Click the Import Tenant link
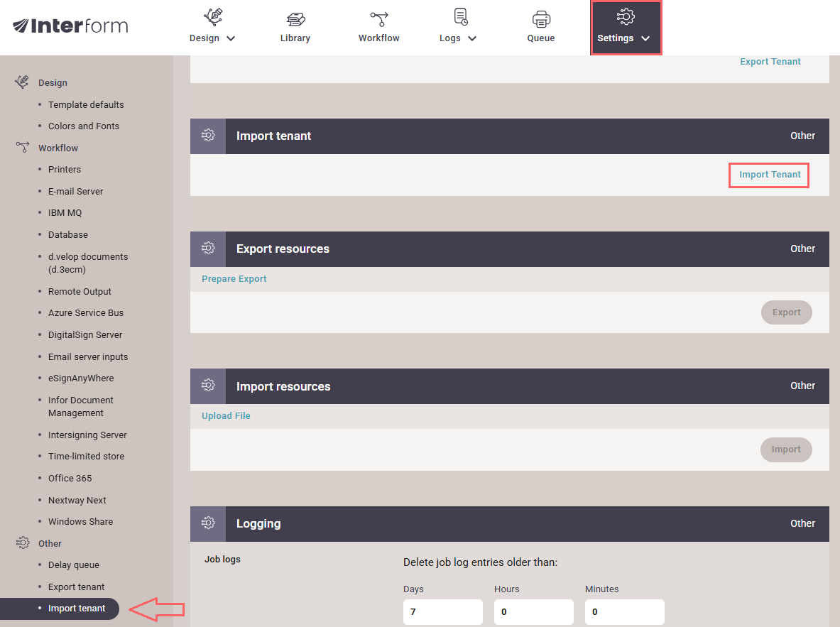 770,175
